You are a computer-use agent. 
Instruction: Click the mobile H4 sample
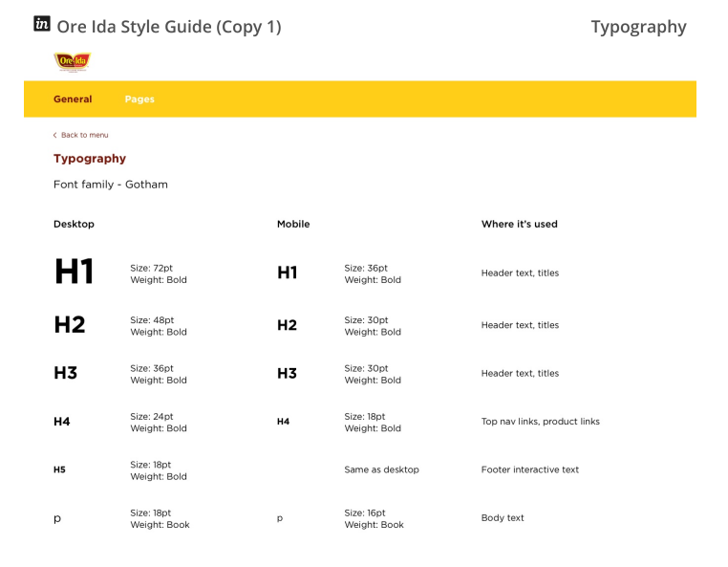(x=283, y=422)
